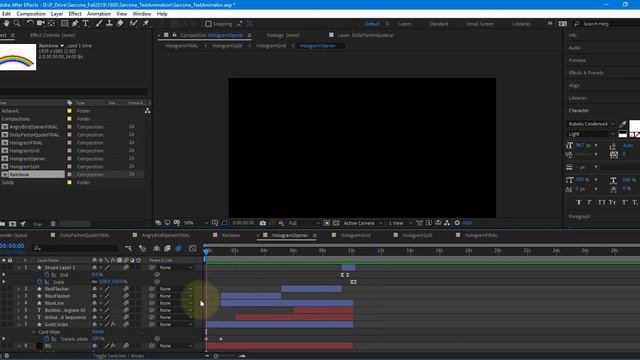Click the flowchart view icon in Project panel
This screenshot has width=640, height=360.
pos(147,111)
